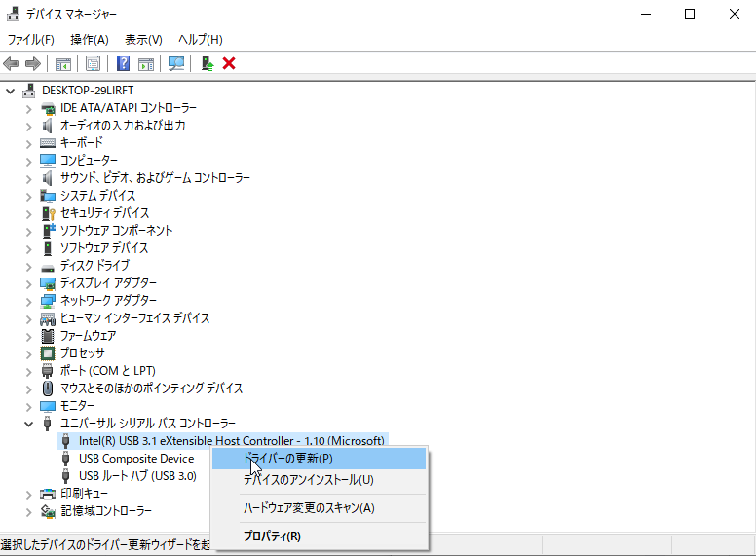Click the red X uninstall device icon
Screen dimensions: 756x556
coord(229,63)
